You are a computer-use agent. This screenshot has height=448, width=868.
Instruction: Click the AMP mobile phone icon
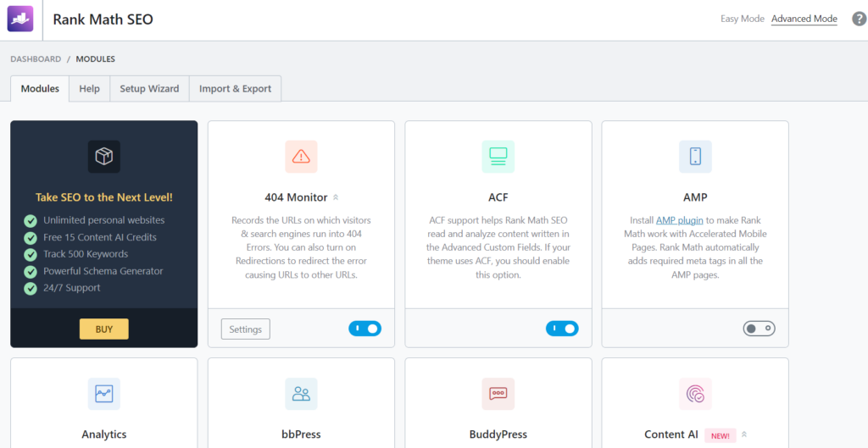(695, 157)
